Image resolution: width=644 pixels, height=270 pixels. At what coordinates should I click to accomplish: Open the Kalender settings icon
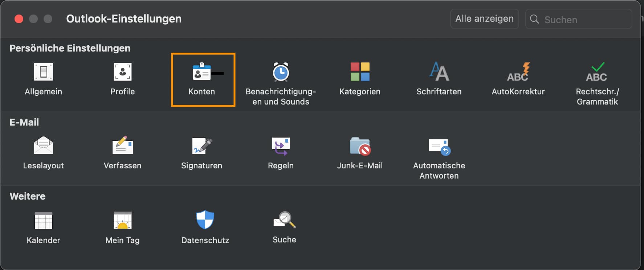(44, 221)
